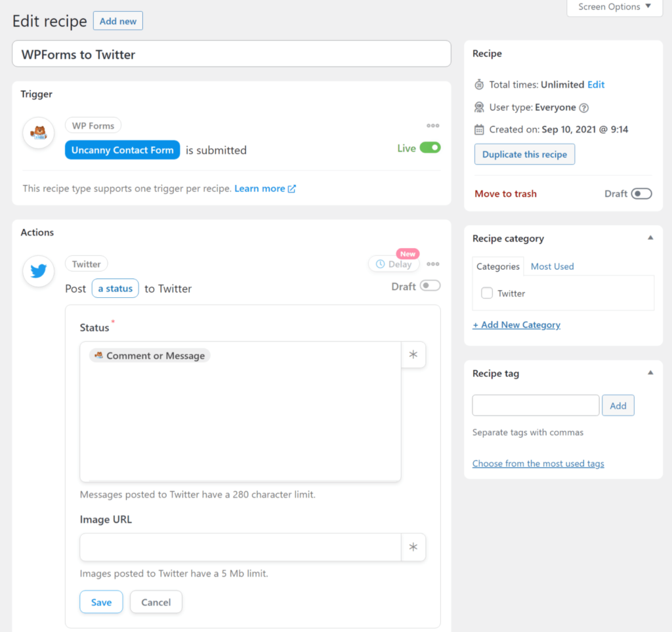Toggle the recipe Draft switch on
The width and height of the screenshot is (672, 632).
641,194
